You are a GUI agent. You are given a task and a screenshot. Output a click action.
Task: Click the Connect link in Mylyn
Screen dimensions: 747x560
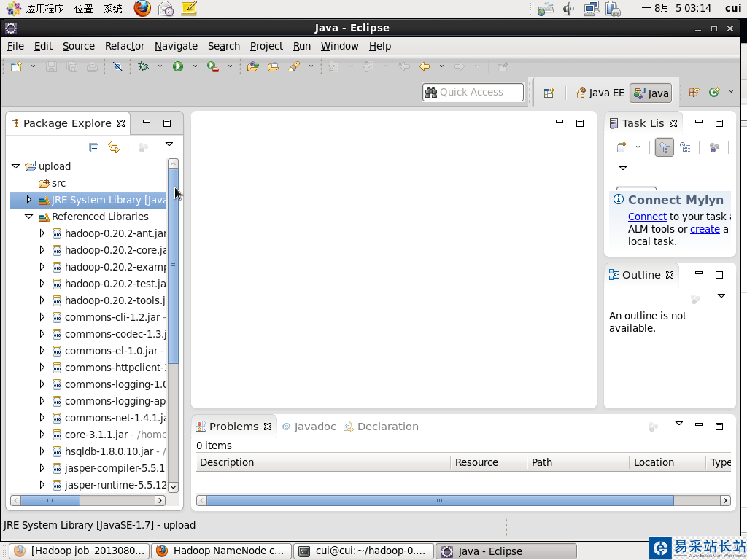[647, 217]
